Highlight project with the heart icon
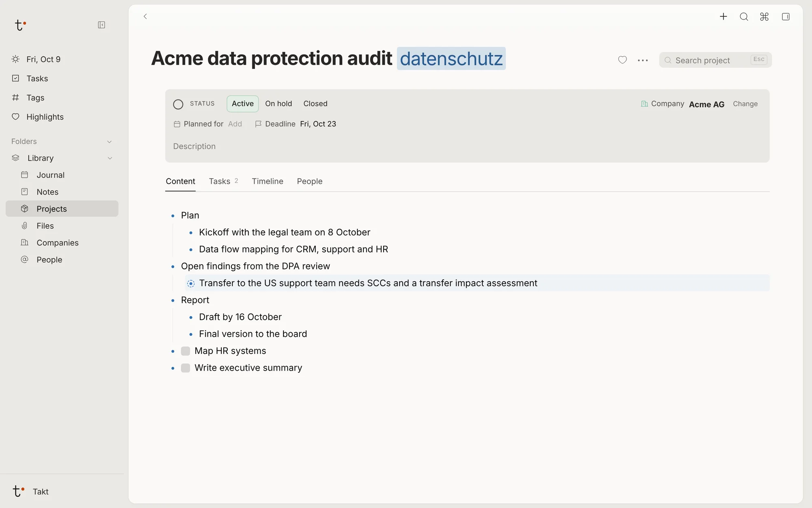The width and height of the screenshot is (812, 508). 622,60
